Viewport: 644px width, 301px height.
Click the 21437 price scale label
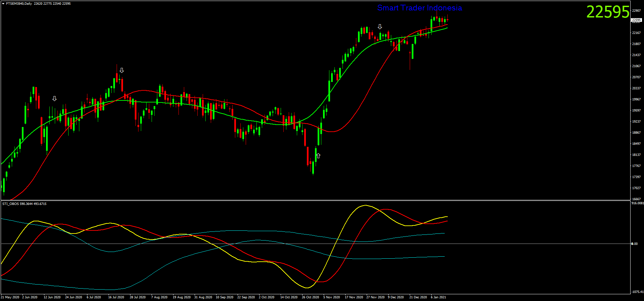click(x=636, y=55)
